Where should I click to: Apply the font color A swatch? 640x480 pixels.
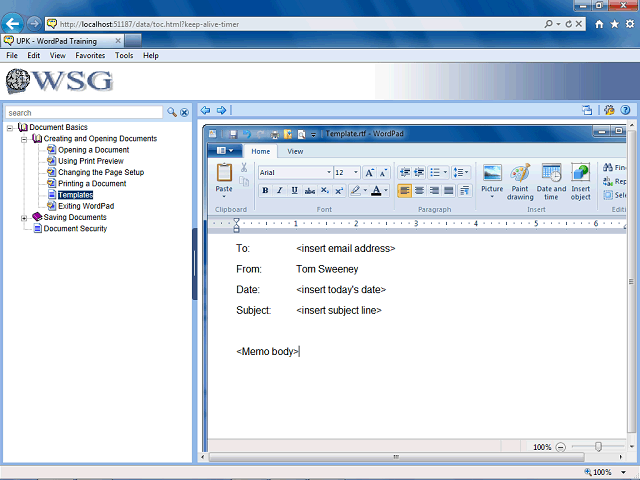[x=376, y=191]
